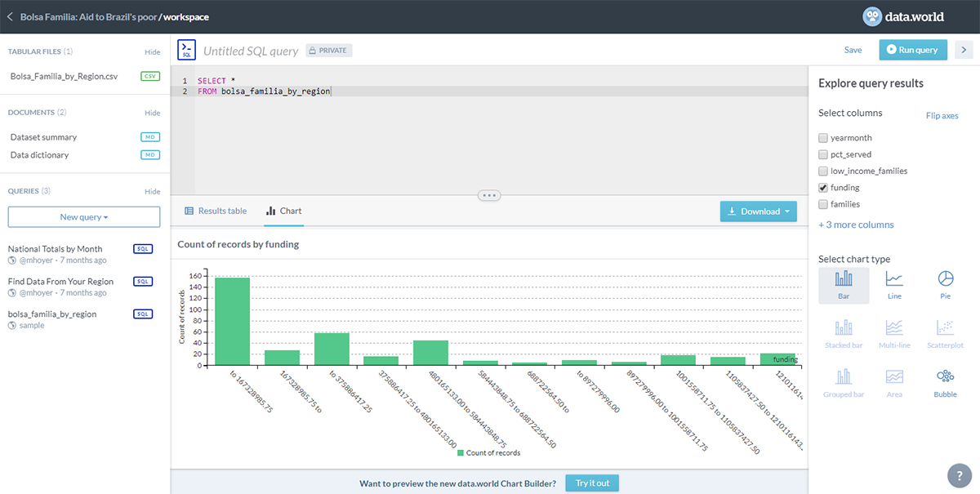Enable the yearmonth column
Viewport: 980px width, 494px height.
pos(822,137)
